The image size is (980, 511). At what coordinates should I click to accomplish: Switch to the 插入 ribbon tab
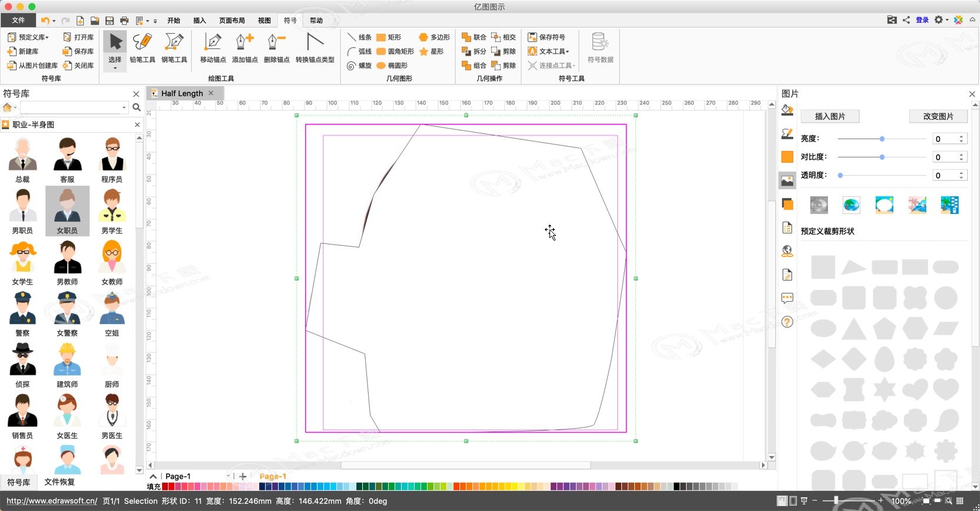[x=200, y=20]
